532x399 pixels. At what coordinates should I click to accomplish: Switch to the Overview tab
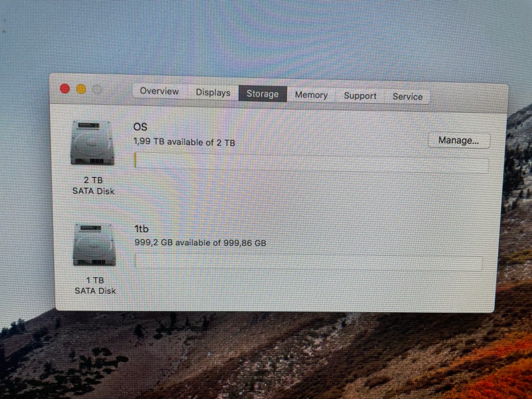159,91
